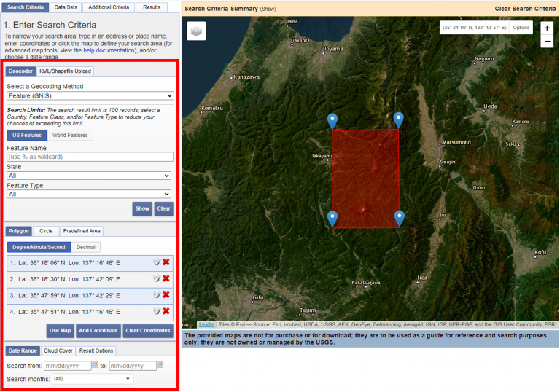Click the Use Map button

click(x=60, y=331)
